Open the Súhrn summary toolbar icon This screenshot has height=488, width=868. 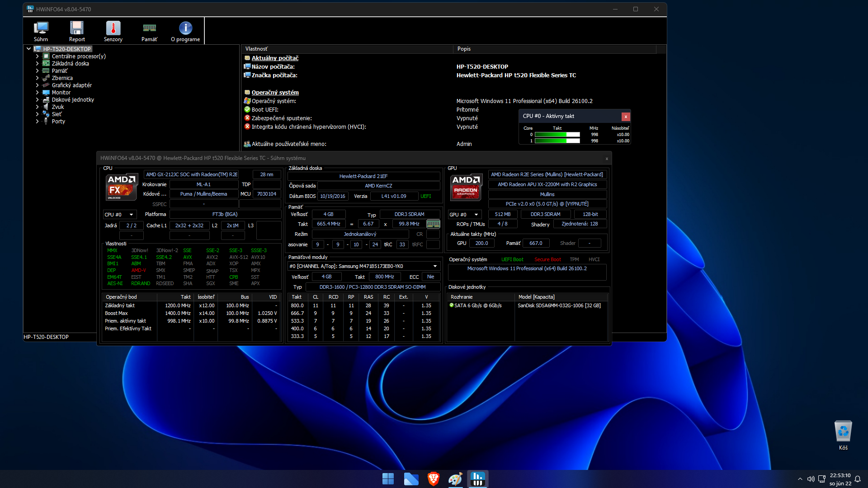(41, 31)
